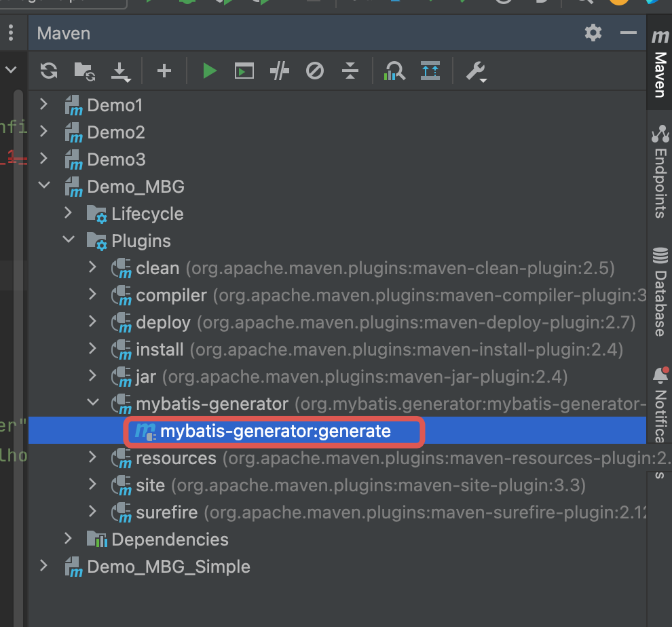Click the editor pane's vertical scrollbar

pyautogui.click(x=18, y=358)
